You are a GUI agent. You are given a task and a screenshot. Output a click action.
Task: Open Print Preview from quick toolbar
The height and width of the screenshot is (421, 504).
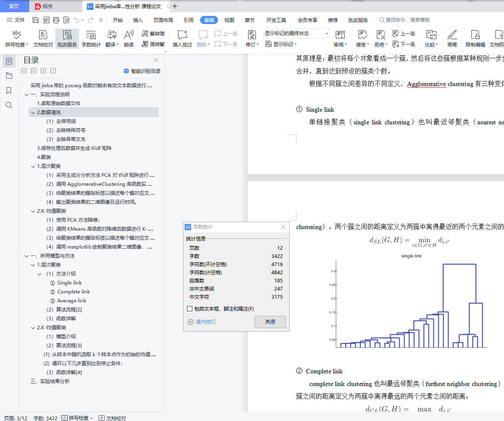tap(66, 20)
